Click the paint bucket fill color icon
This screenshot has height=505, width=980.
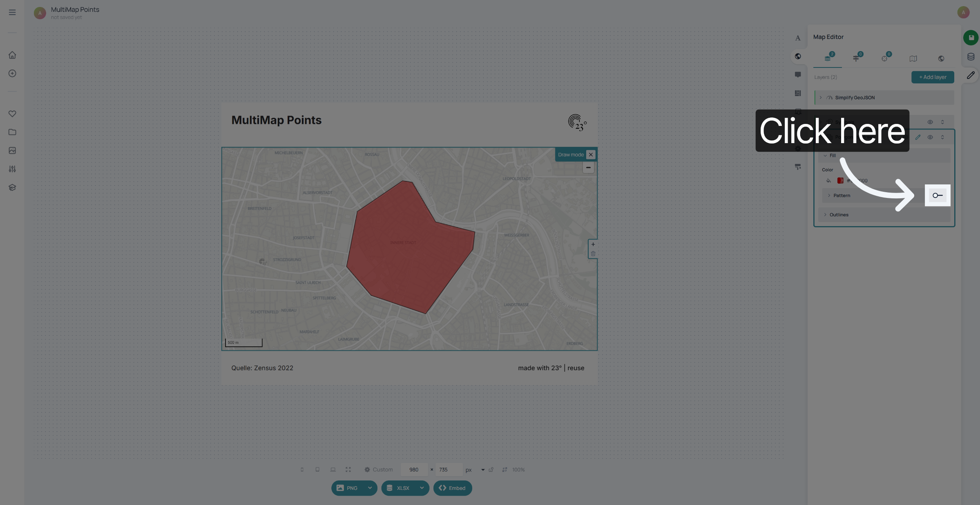(828, 181)
